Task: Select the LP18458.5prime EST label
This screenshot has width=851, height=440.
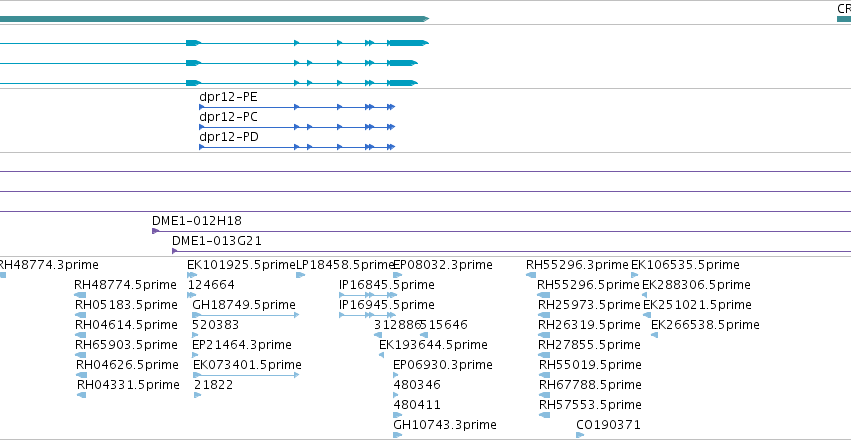Action: [x=345, y=265]
